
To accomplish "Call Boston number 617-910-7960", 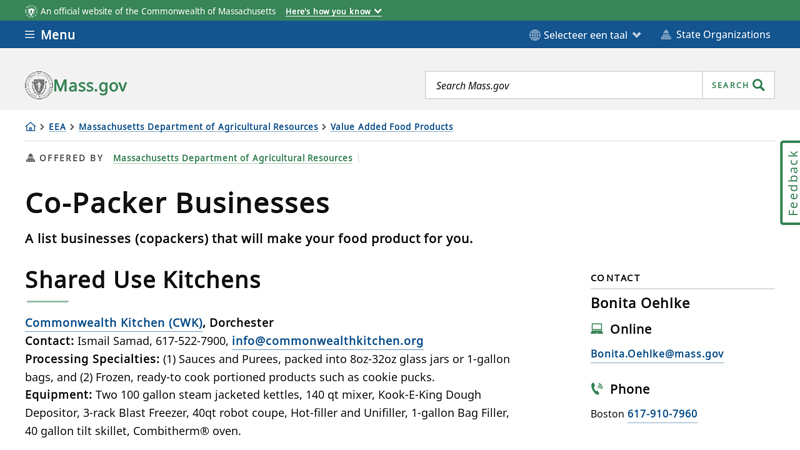I will [x=662, y=414].
